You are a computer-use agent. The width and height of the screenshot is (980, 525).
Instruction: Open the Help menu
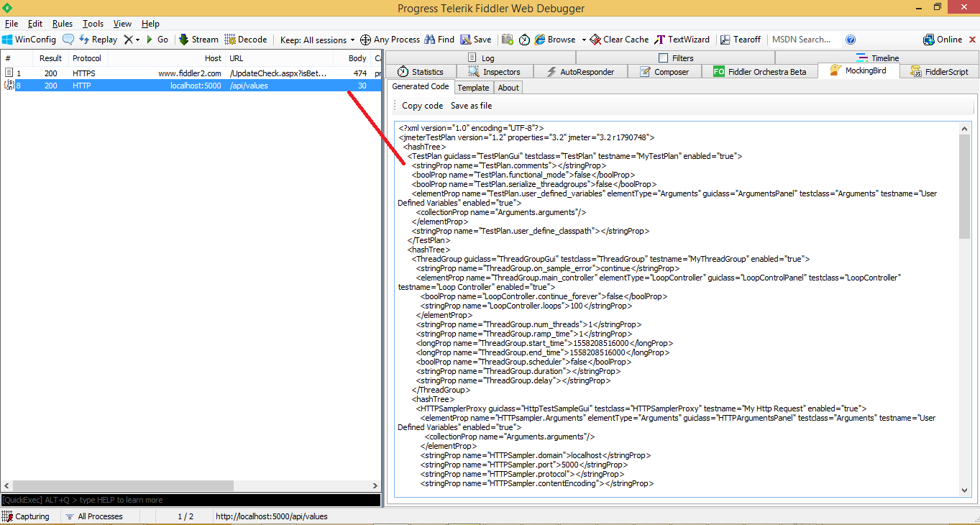(x=150, y=24)
